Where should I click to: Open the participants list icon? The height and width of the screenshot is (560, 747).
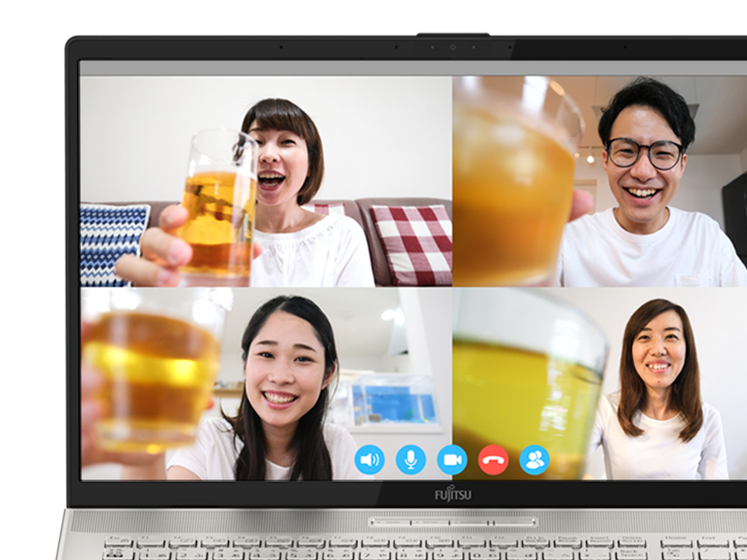pyautogui.click(x=535, y=460)
